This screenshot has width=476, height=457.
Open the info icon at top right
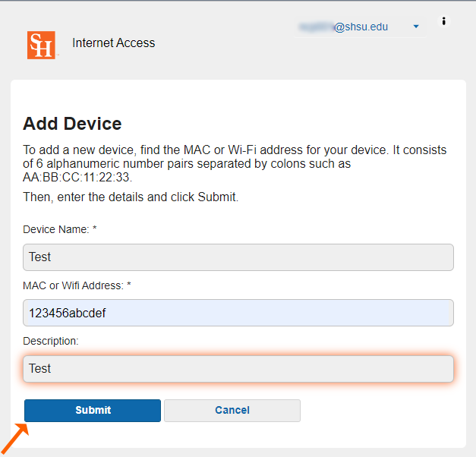click(444, 21)
